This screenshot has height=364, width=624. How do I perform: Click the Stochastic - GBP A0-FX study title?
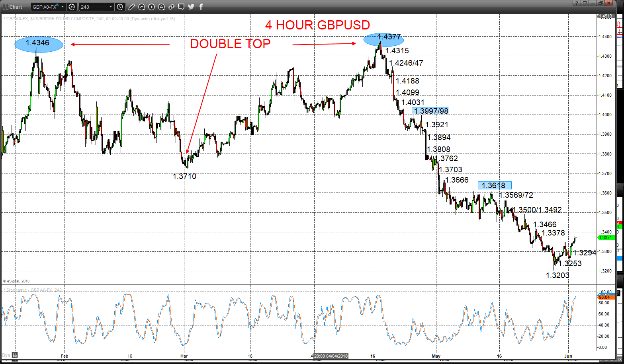33,290
